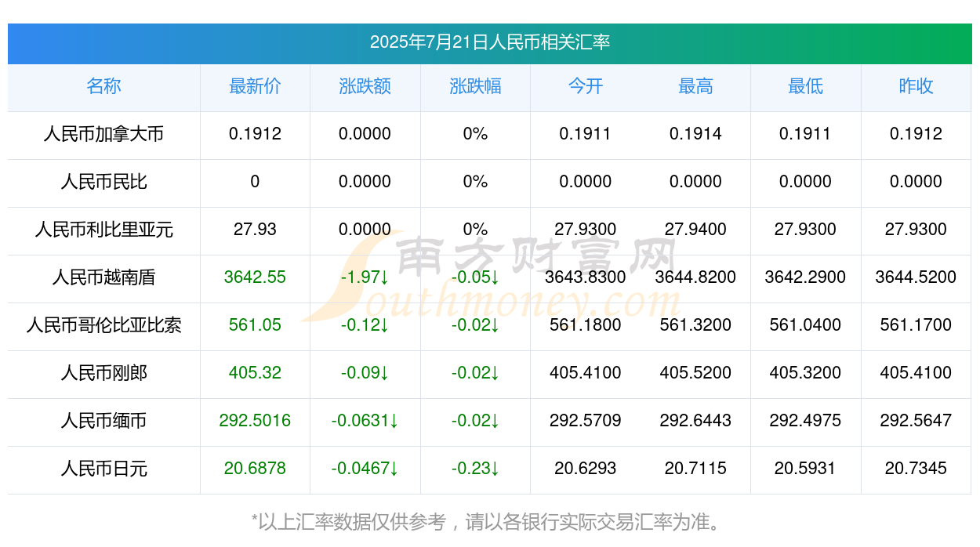980x547 pixels.
Task: Click the '涨跌额' column header
Action: (365, 86)
